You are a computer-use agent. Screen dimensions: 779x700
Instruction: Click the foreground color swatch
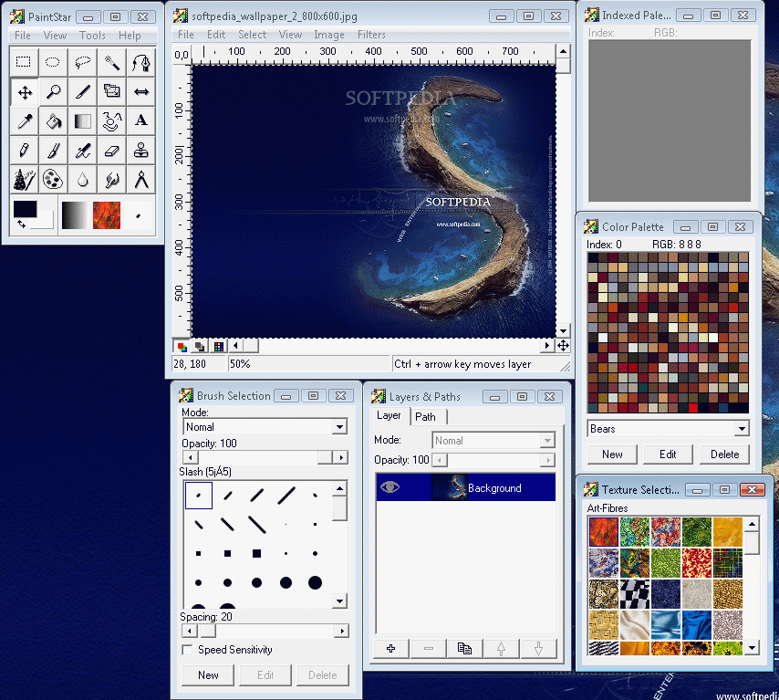pyautogui.click(x=25, y=209)
